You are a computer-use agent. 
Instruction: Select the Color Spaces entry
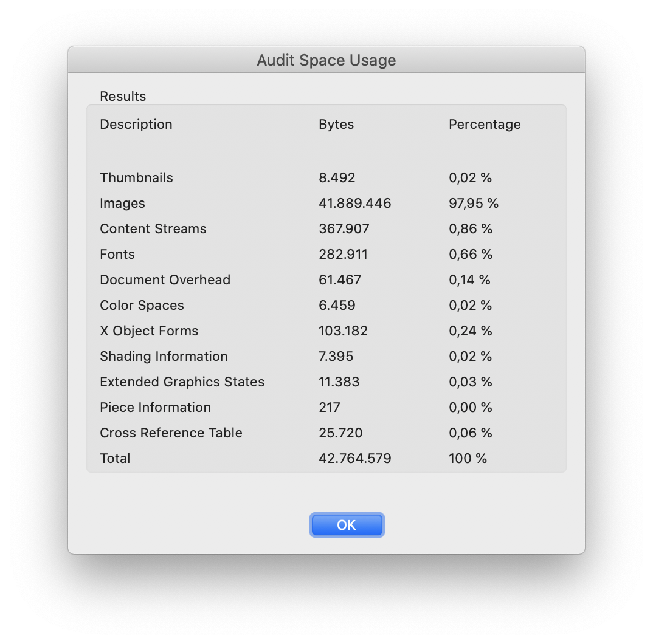point(142,305)
